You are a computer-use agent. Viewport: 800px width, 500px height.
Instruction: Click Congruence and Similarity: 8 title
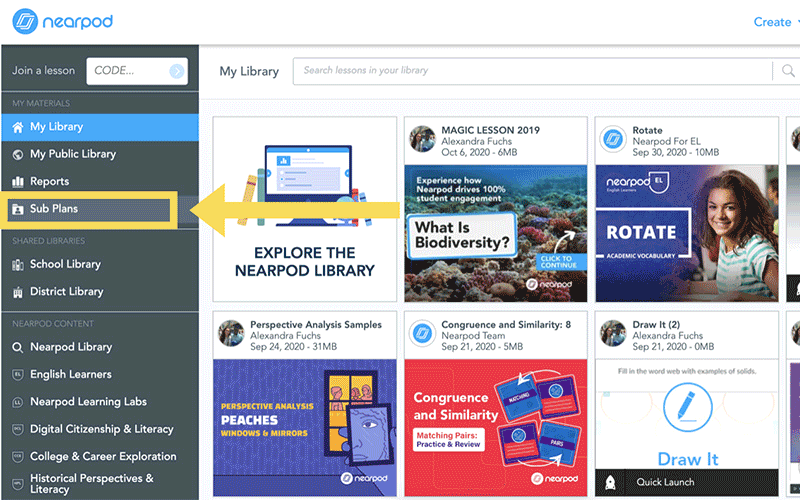pyautogui.click(x=506, y=324)
